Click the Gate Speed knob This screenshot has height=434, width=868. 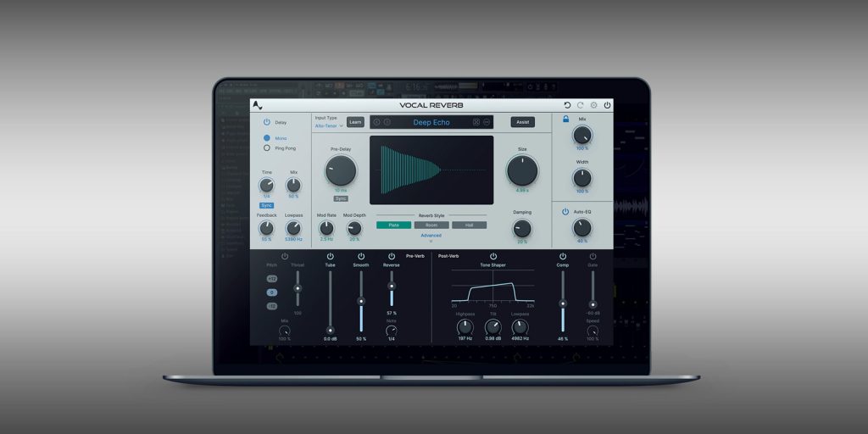593,331
